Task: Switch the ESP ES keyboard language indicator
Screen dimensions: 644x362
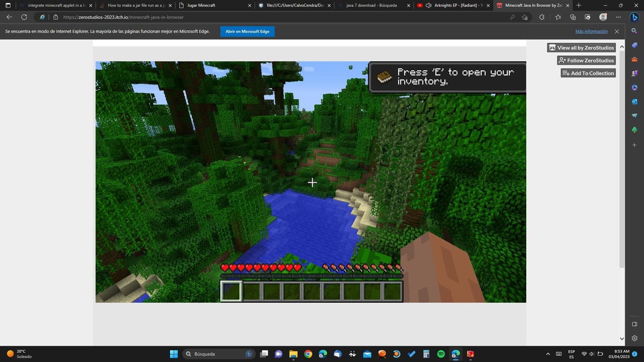Action: coord(572,354)
